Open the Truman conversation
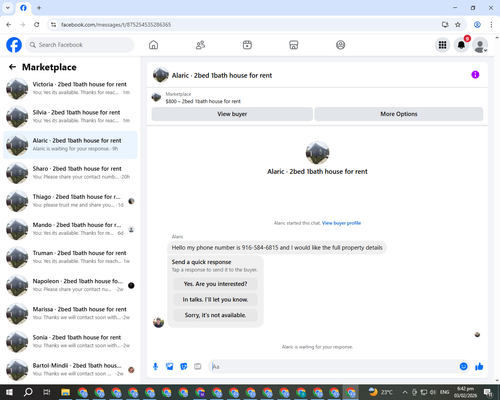The height and width of the screenshot is (400, 500). click(x=70, y=257)
